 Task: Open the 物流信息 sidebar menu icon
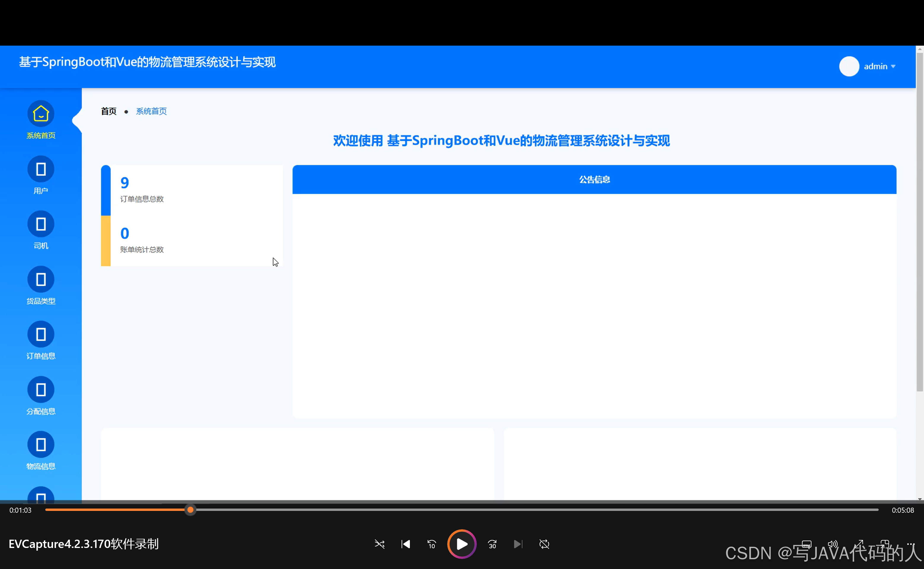click(41, 445)
